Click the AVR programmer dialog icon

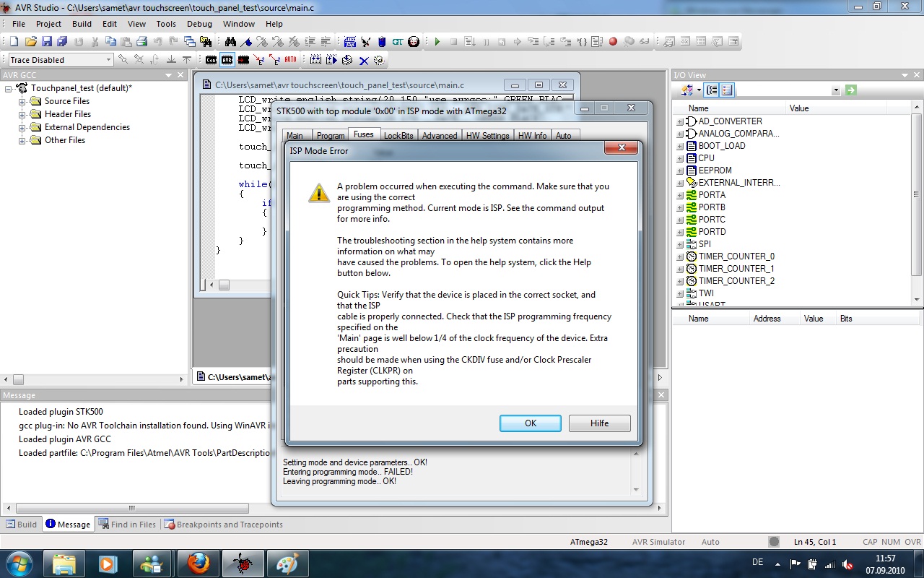click(x=227, y=60)
